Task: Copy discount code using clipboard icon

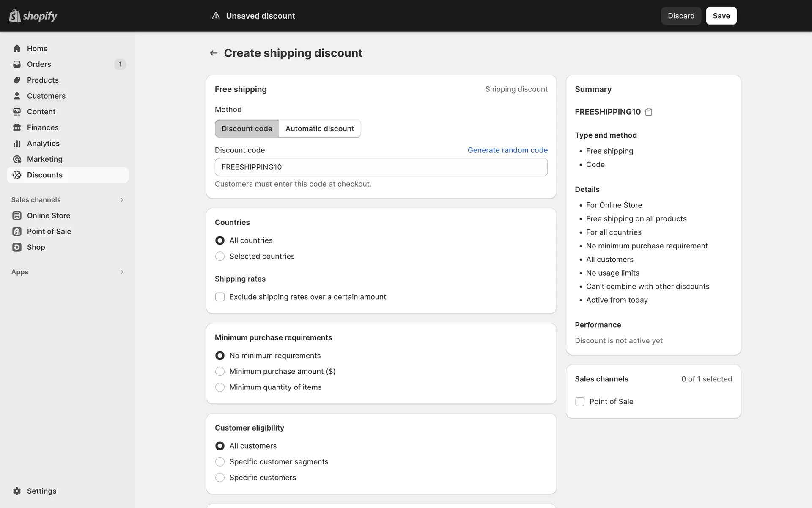Action: pos(649,112)
